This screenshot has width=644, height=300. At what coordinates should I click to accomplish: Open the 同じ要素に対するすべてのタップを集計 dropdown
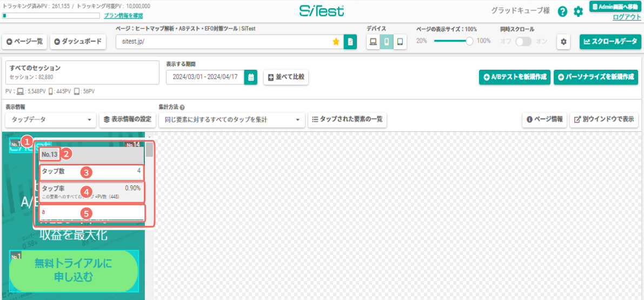coord(231,119)
